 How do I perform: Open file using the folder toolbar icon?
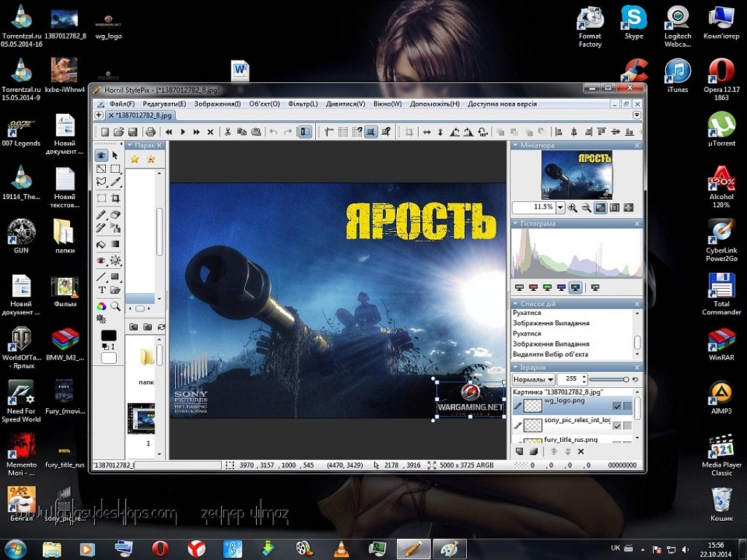119,132
